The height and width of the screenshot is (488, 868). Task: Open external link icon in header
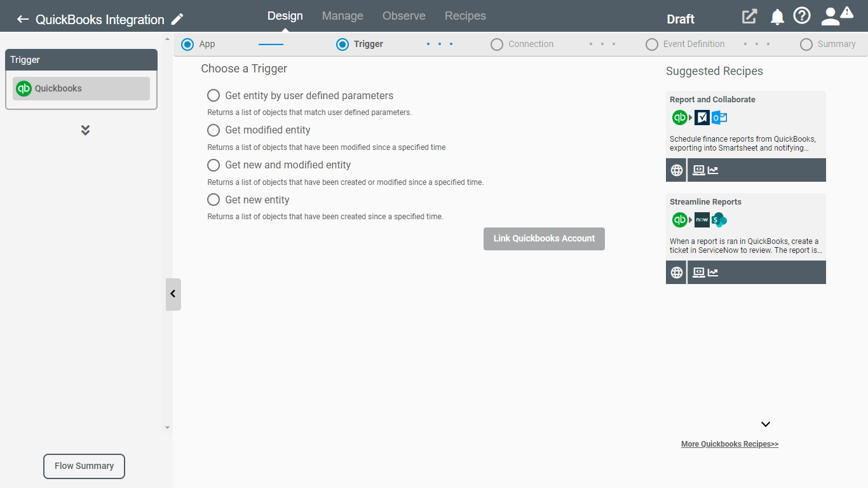point(750,17)
